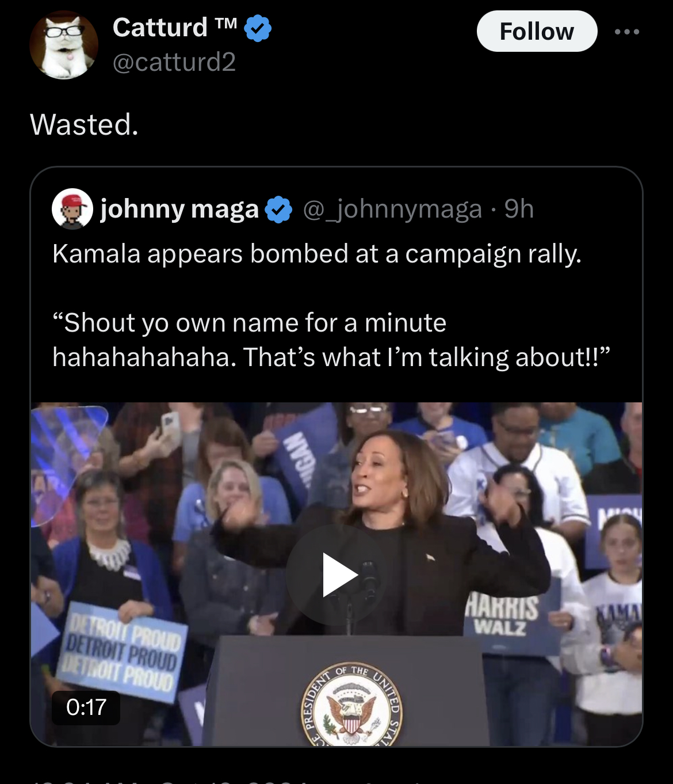
Task: Click Catturd's blue verified badge
Action: tap(258, 28)
